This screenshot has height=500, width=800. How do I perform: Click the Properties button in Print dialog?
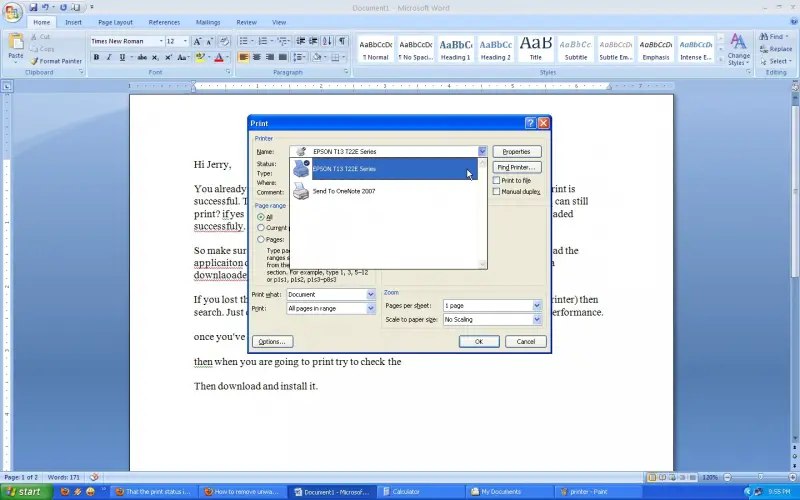coord(517,152)
